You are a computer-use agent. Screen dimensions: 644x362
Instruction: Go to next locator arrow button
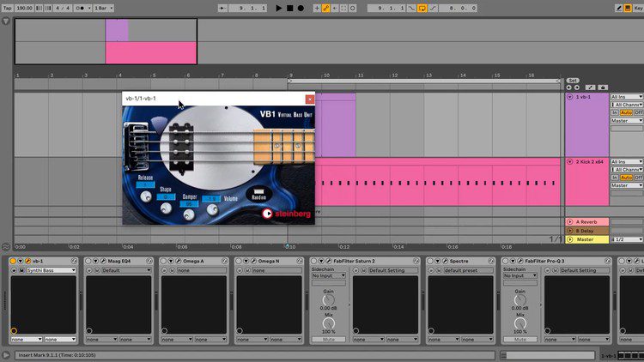pyautogui.click(x=577, y=87)
